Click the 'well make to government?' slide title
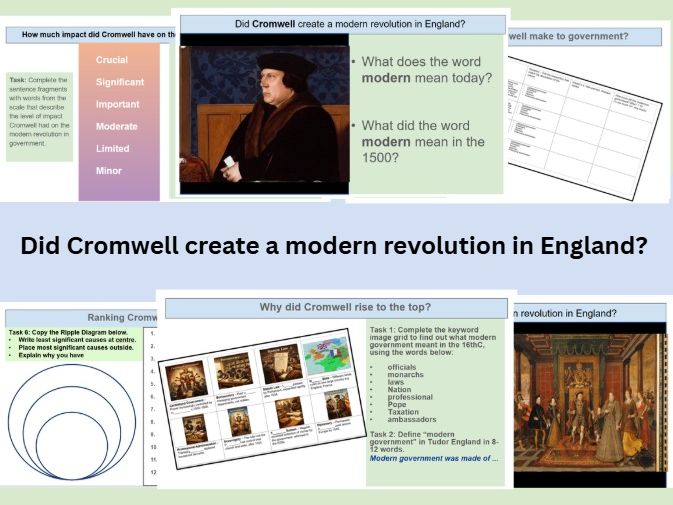673x505 pixels. pyautogui.click(x=568, y=36)
